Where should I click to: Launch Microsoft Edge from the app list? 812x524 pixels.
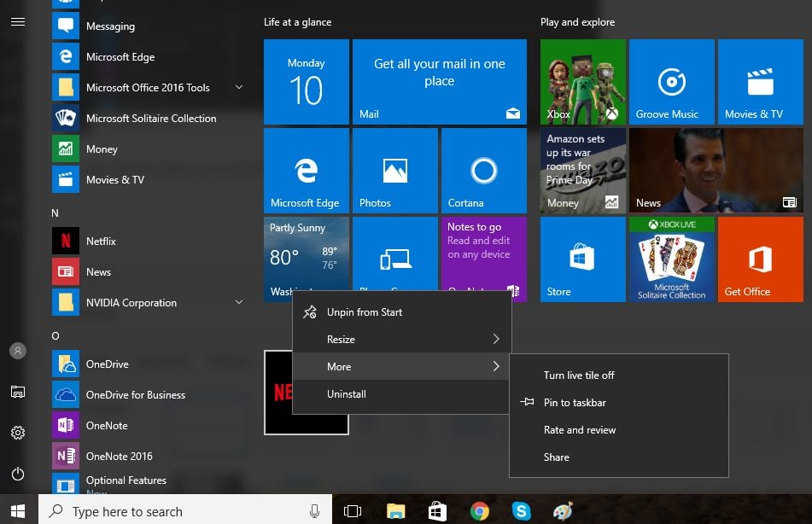pos(148,57)
